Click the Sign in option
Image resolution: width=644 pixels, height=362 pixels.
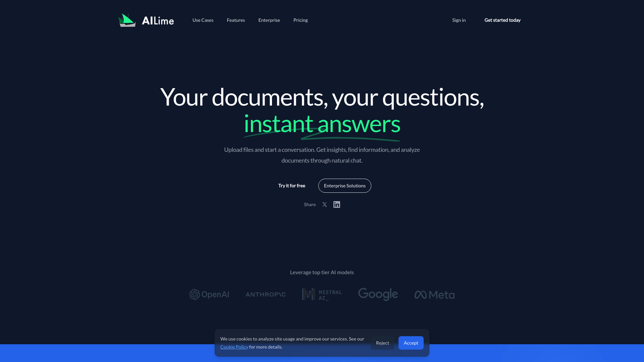[x=459, y=20]
